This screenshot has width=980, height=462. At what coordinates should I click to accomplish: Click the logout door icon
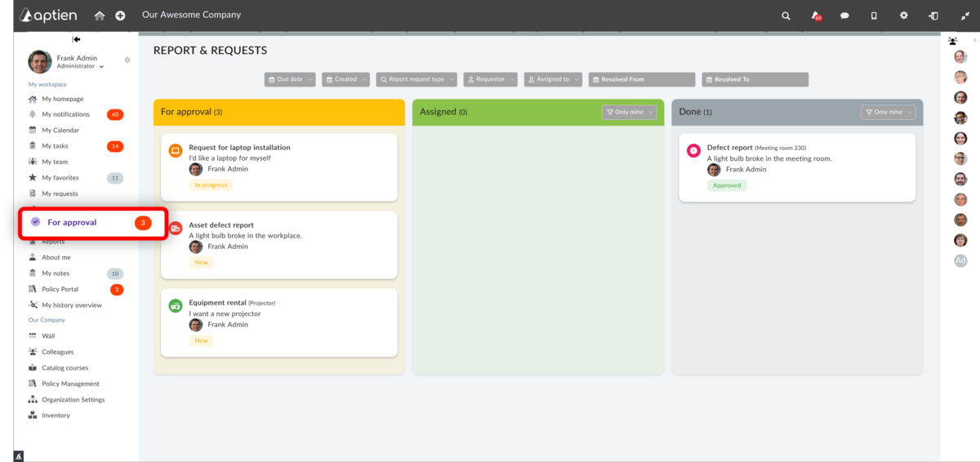933,16
